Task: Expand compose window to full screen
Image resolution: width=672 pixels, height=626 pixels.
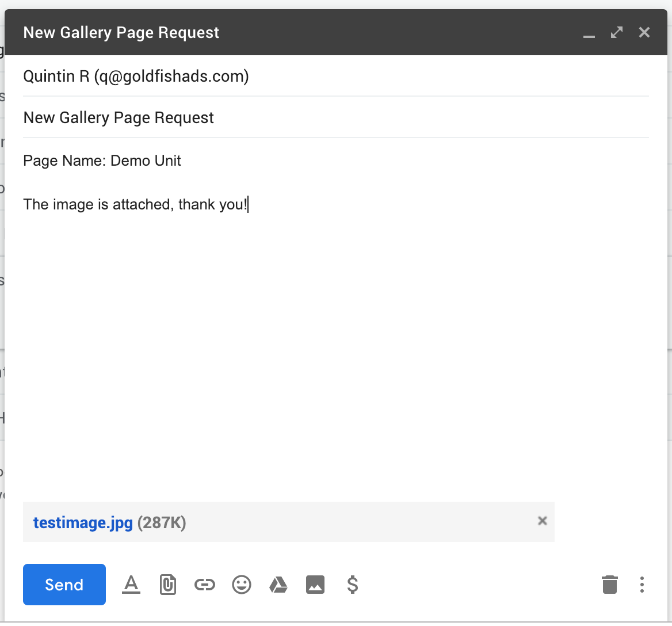Action: point(616,32)
